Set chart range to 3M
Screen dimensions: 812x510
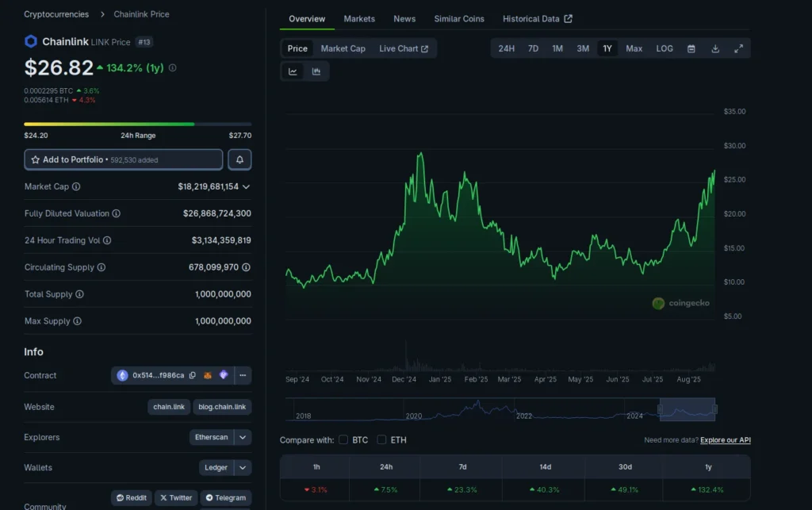coord(583,48)
